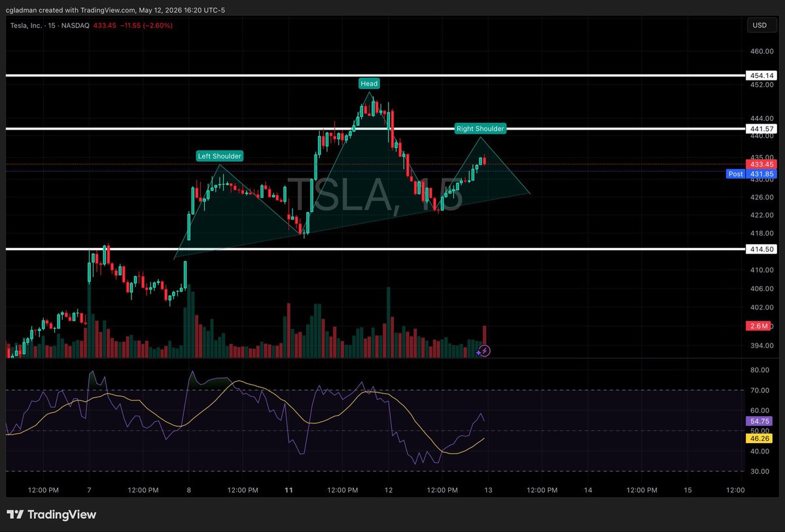Click the blue Post label
785x532 pixels.
pos(735,174)
